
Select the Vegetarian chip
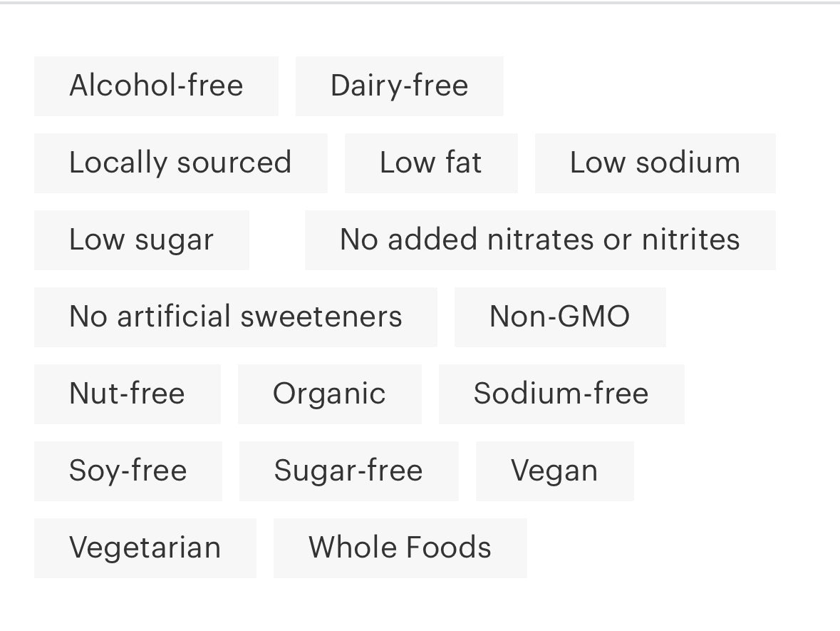145,548
